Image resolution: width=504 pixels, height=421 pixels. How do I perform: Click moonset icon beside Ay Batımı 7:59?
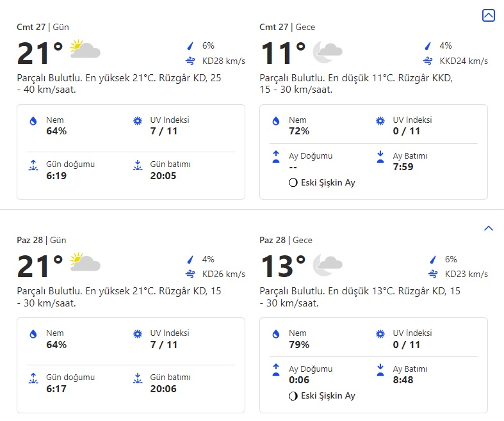click(380, 157)
